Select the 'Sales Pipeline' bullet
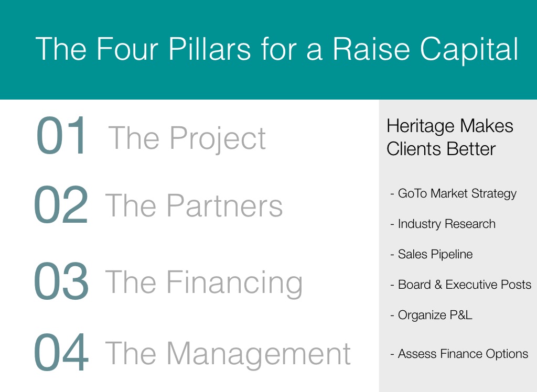This screenshot has height=392, width=537. coord(432,255)
